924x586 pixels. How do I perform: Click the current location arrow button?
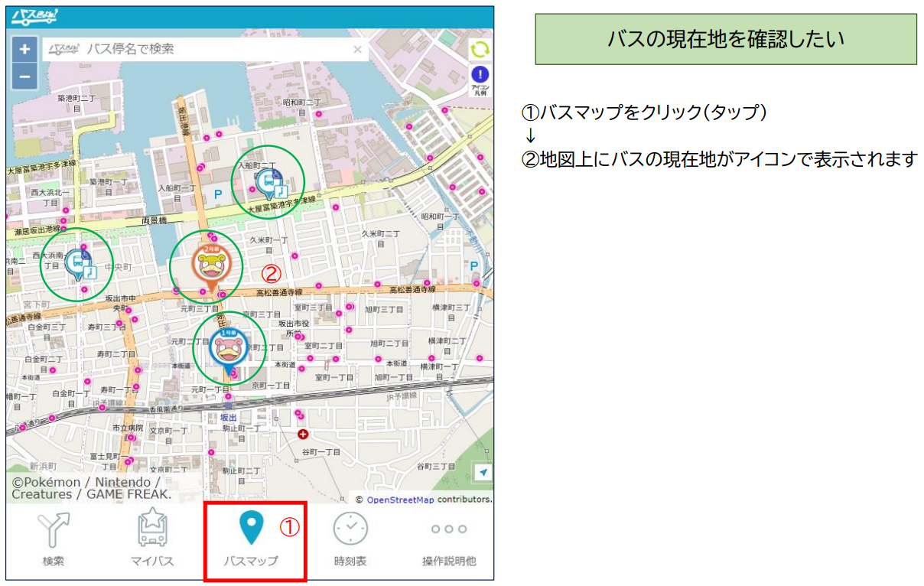(483, 473)
